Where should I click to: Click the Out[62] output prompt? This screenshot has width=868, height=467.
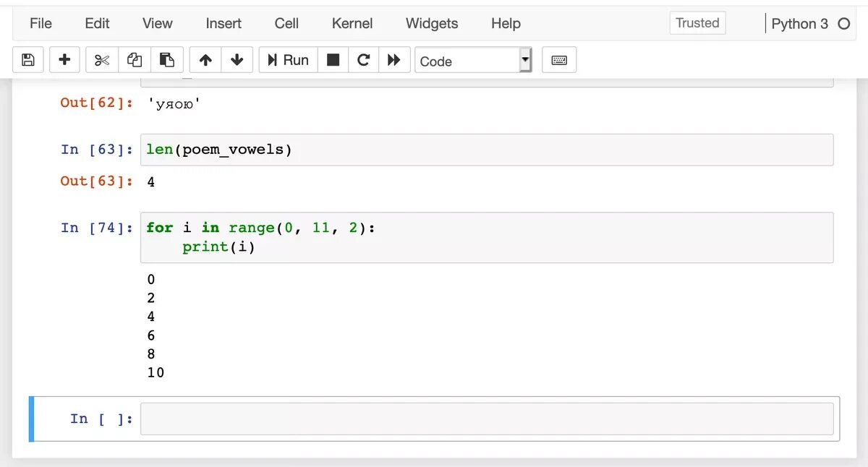click(x=97, y=103)
